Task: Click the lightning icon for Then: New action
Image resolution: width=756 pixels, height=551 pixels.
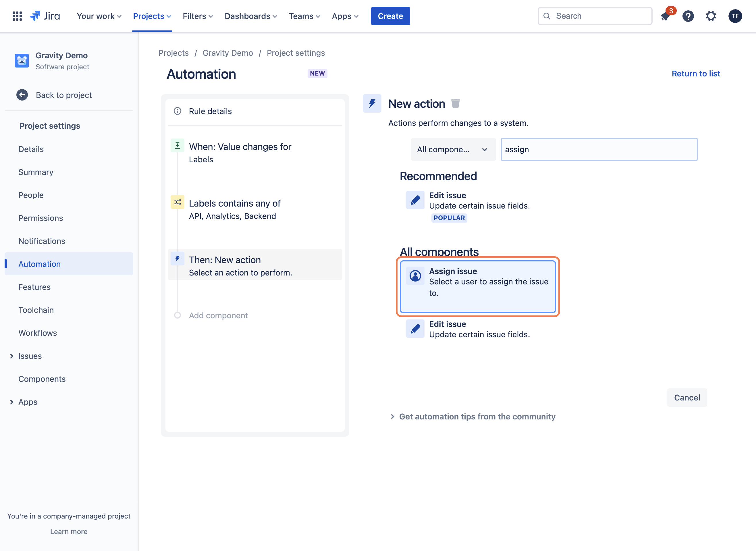Action: tap(178, 259)
